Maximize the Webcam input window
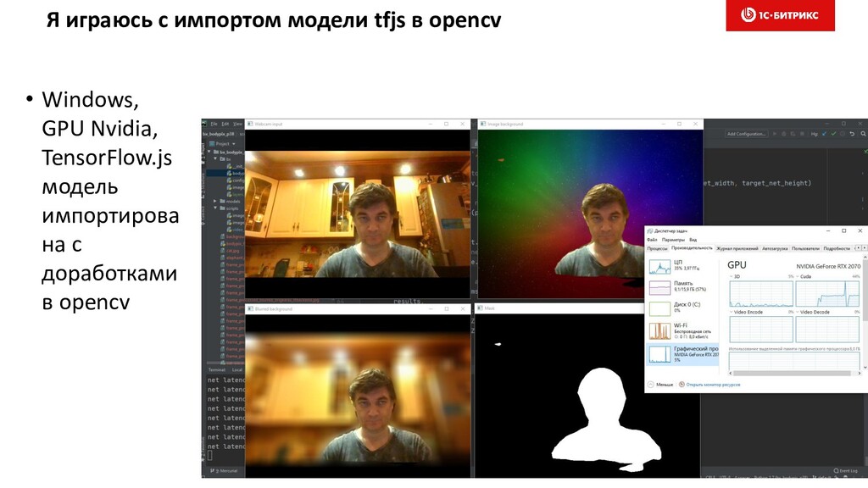Image resolution: width=868 pixels, height=488 pixels. [x=446, y=124]
